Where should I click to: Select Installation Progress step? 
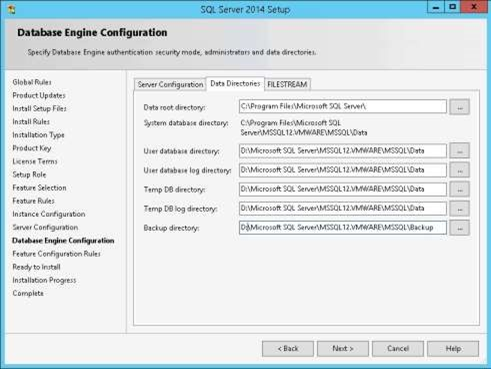[44, 280]
